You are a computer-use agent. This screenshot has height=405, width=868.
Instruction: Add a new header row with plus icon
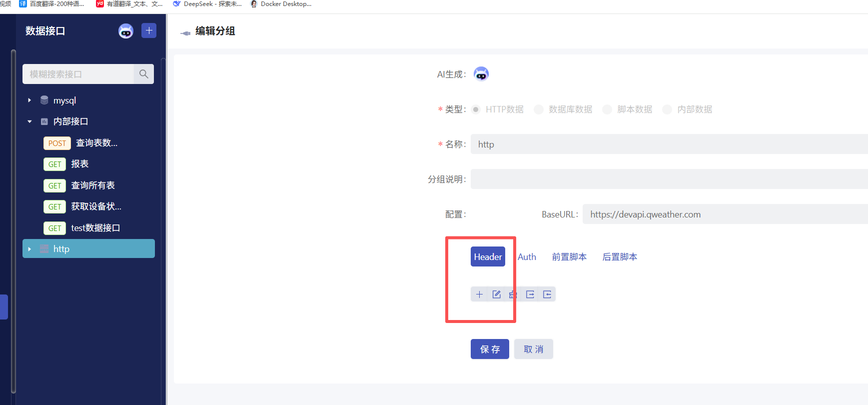click(x=479, y=294)
